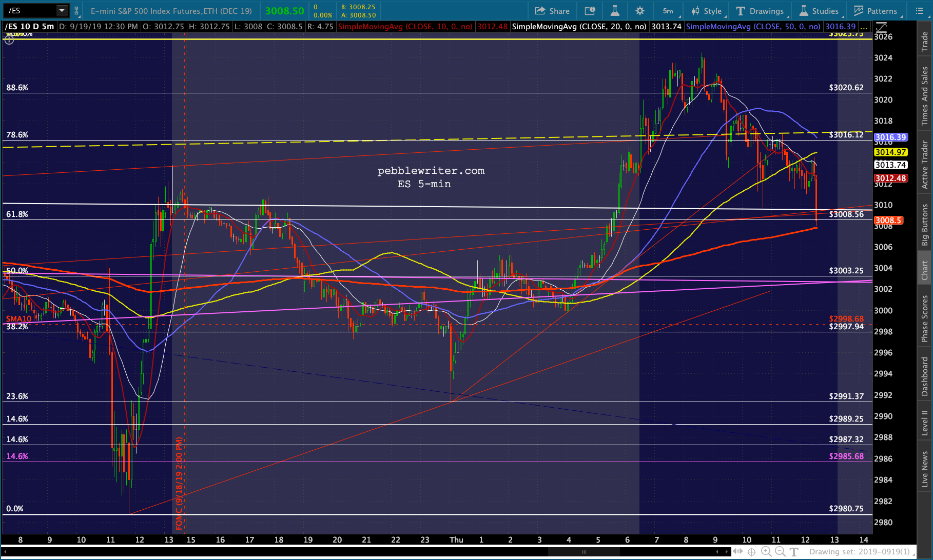Click the 0.0% Fibonacci level label
This screenshot has width=933, height=560.
coord(15,509)
